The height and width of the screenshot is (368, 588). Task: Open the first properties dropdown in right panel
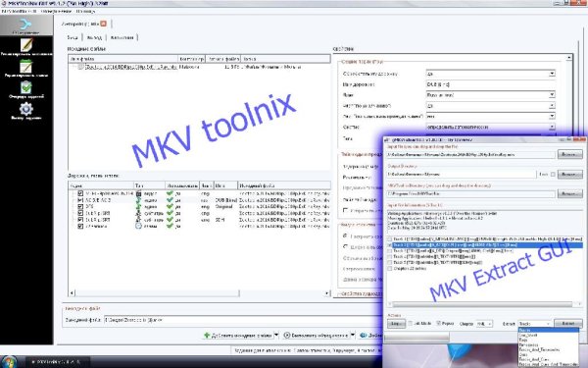tap(491, 74)
